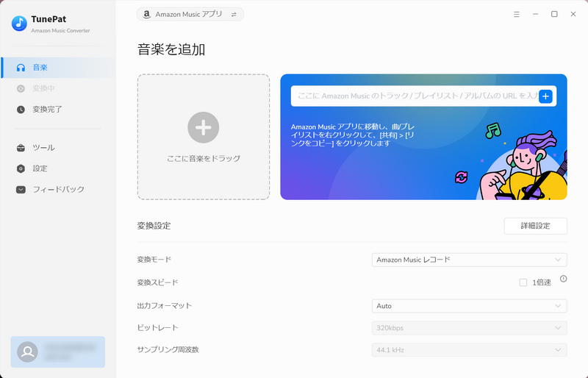Expand the ビットレート 320kbps dropdown

point(469,328)
